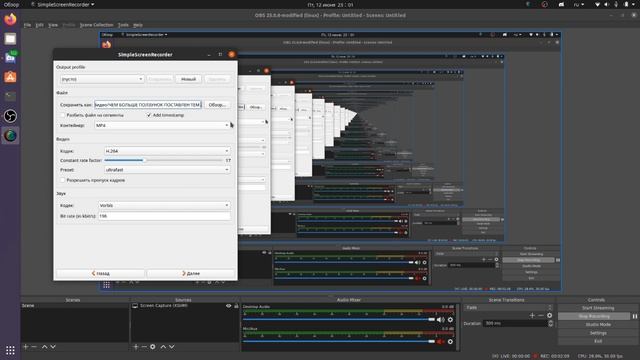Open the video codec H.264 dropdown

[x=167, y=151]
